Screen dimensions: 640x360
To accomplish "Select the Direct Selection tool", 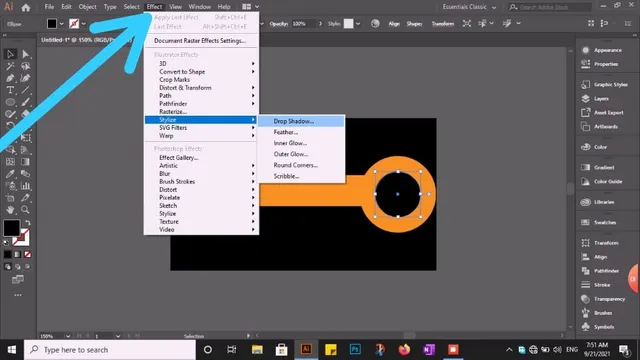I will [25, 54].
